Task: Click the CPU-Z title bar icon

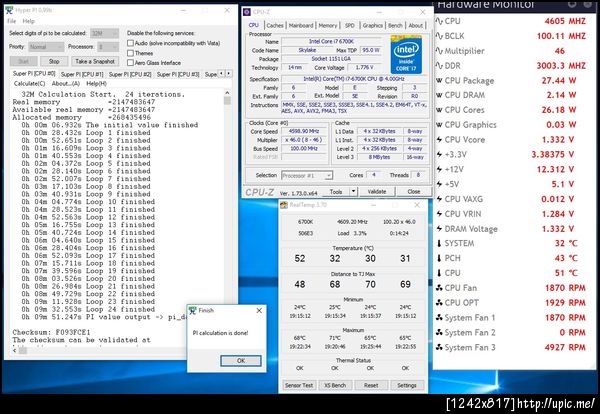Action: tap(247, 12)
